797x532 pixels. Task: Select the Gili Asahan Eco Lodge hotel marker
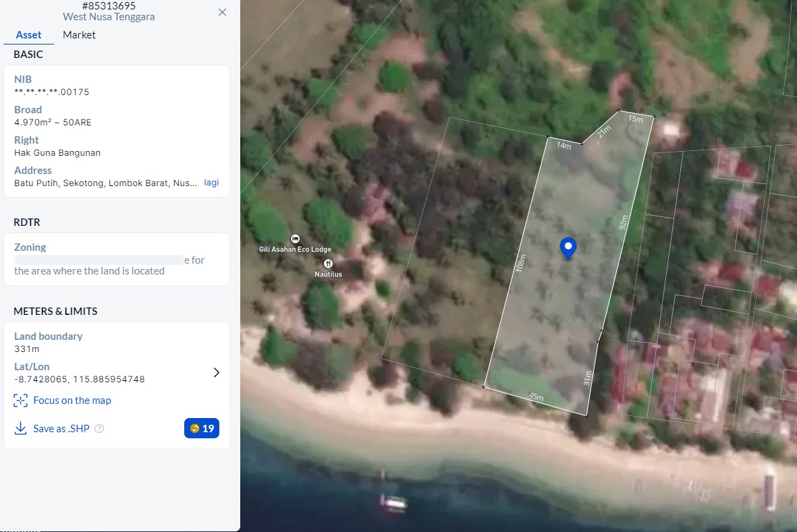pyautogui.click(x=295, y=239)
